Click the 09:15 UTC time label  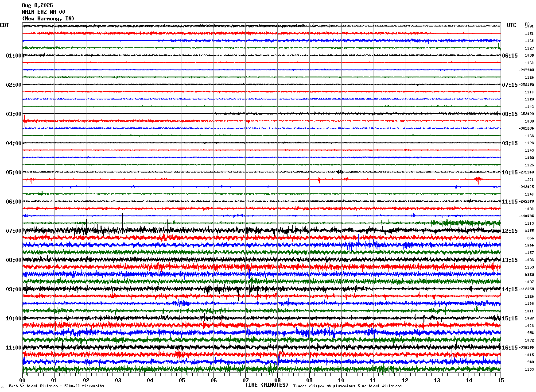pyautogui.click(x=510, y=143)
